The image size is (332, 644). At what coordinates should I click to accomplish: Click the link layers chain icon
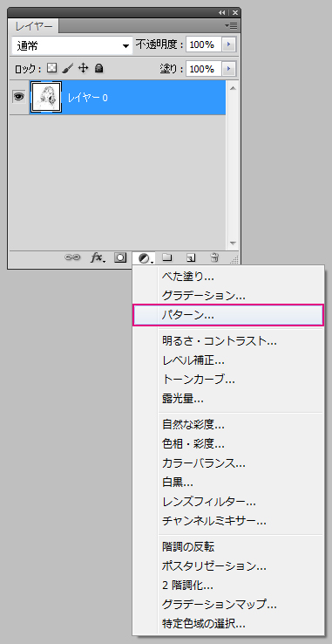(72, 257)
